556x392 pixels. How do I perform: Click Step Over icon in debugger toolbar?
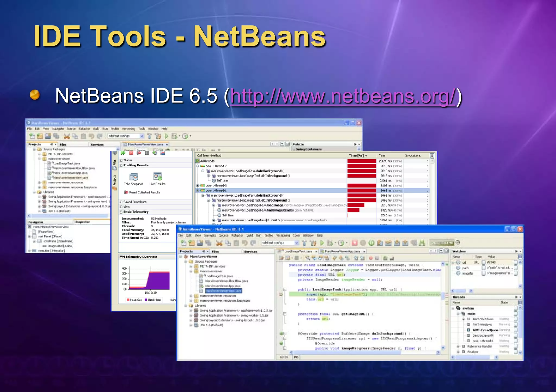tap(380, 243)
